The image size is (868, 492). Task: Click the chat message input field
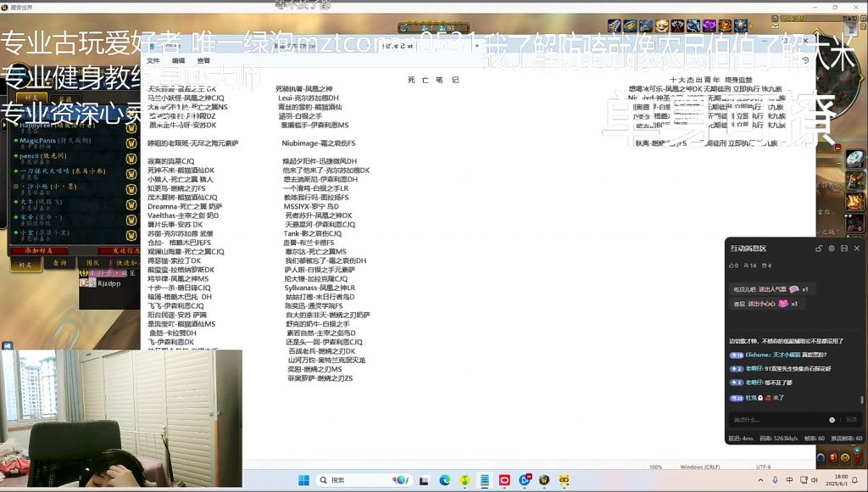click(x=778, y=420)
